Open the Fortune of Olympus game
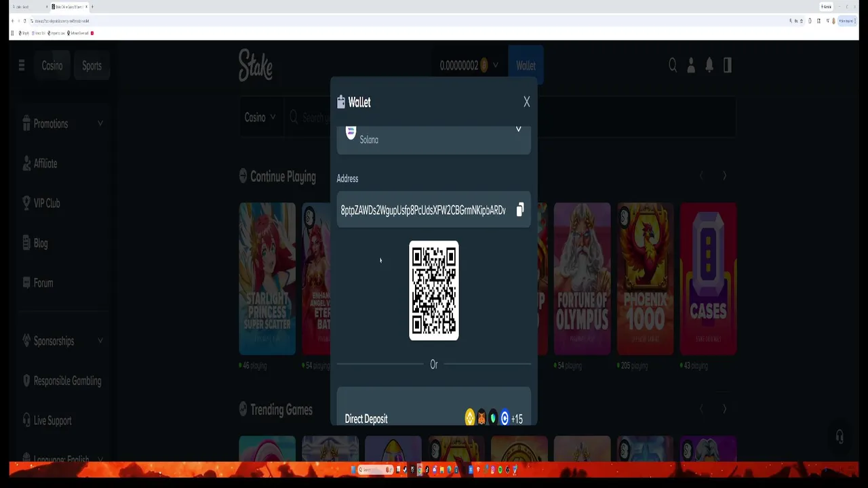This screenshot has width=868, height=488. [582, 279]
